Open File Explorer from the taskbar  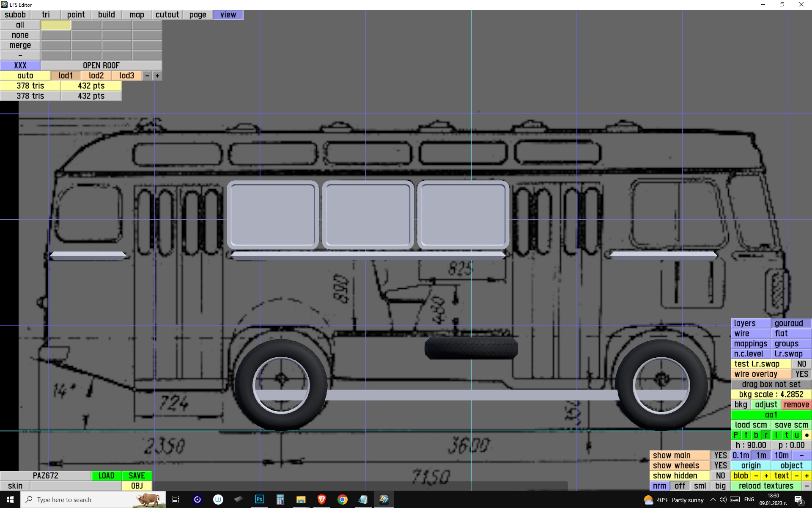tap(301, 500)
